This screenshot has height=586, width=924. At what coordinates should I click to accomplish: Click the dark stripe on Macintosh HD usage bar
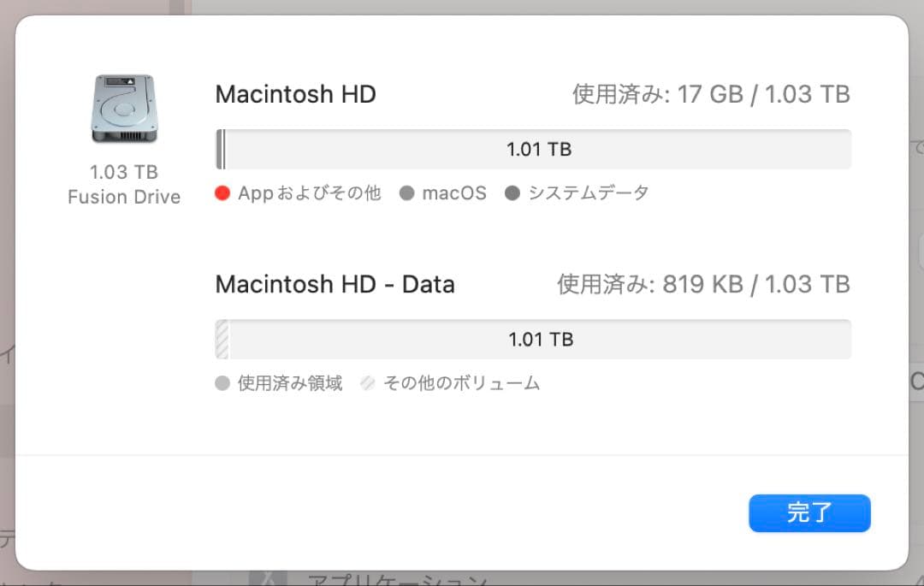pos(221,148)
